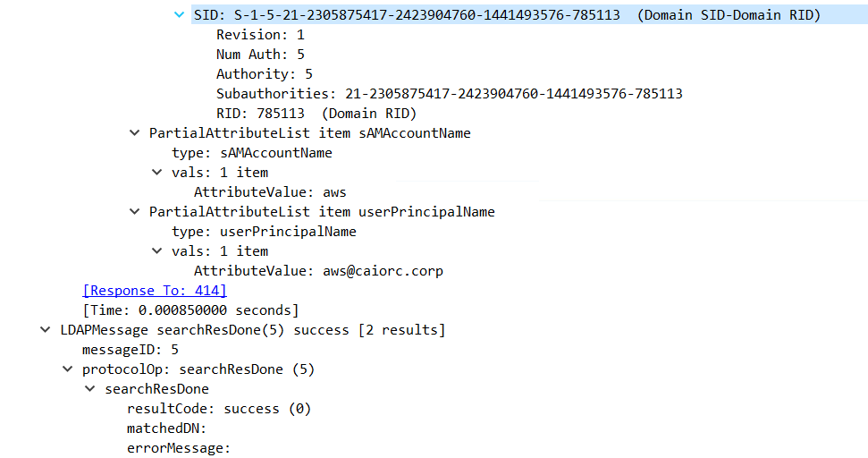
Task: Select AttributeValue aws@caiorc.corp row
Action: click(318, 271)
